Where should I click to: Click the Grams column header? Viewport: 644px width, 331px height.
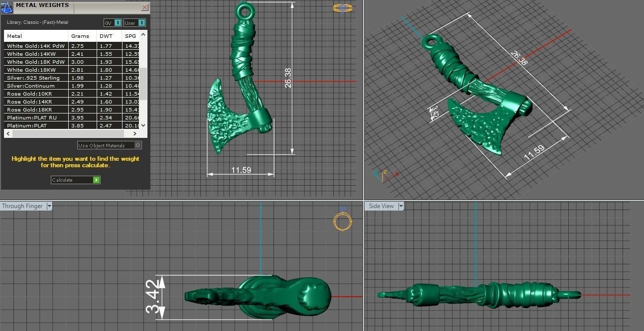pos(80,36)
